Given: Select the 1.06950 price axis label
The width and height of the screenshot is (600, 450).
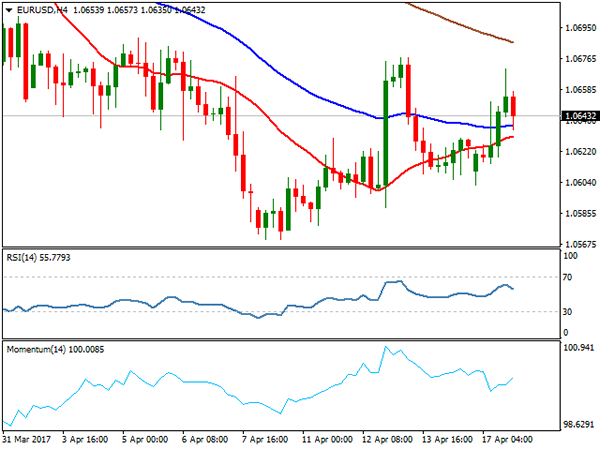Looking at the screenshot, I should 580,28.
